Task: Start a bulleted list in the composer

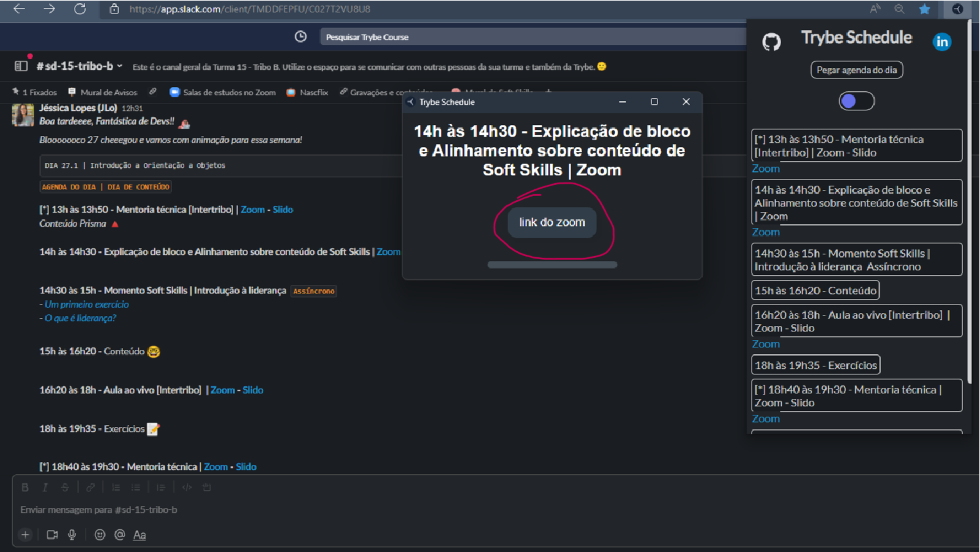Action: click(x=135, y=488)
